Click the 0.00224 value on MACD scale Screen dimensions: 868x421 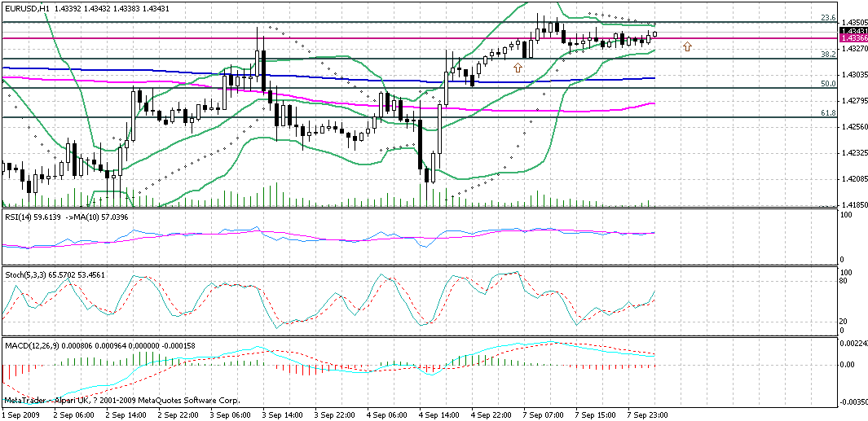click(x=854, y=344)
